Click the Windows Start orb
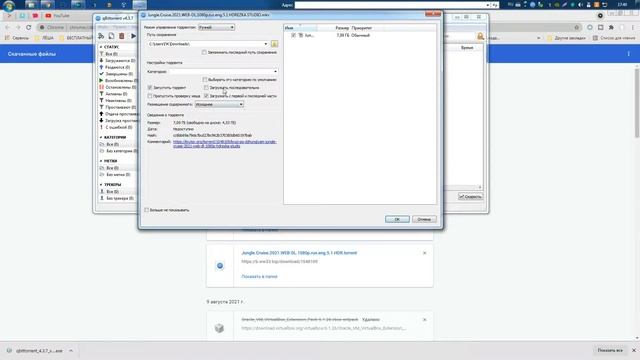The width and height of the screenshot is (640, 360). pos(9,5)
